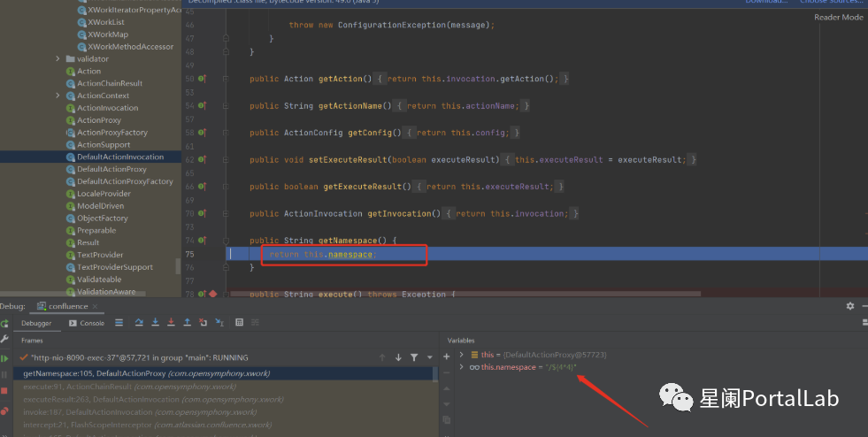This screenshot has height=437, width=868.
Task: Select the next frame with the down arrow
Action: click(x=398, y=358)
